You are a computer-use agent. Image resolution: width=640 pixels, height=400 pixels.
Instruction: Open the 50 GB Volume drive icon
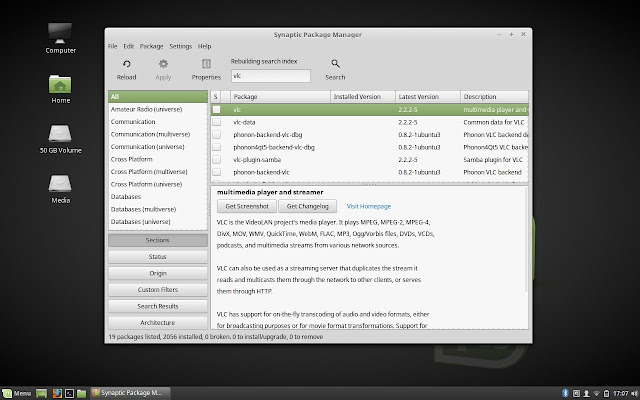point(60,133)
